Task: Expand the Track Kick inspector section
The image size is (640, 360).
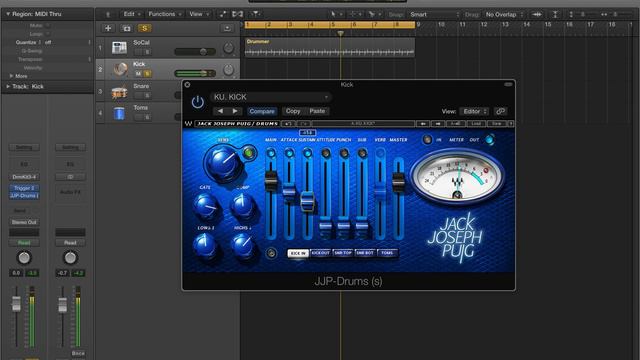Action: pyautogui.click(x=8, y=87)
